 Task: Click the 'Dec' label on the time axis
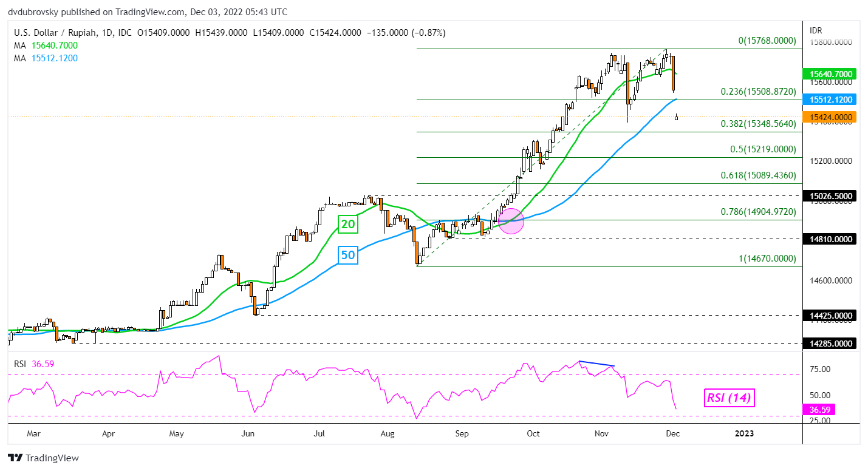click(x=672, y=434)
